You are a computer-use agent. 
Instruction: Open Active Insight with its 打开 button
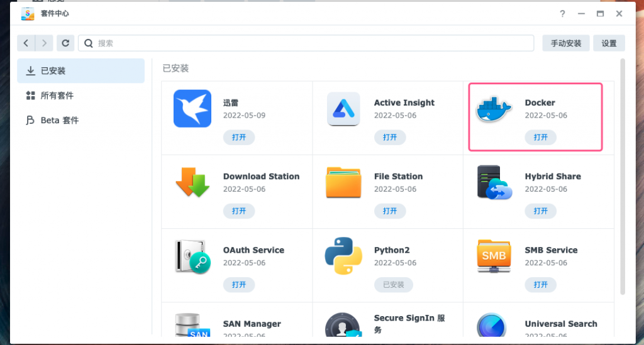tap(390, 138)
